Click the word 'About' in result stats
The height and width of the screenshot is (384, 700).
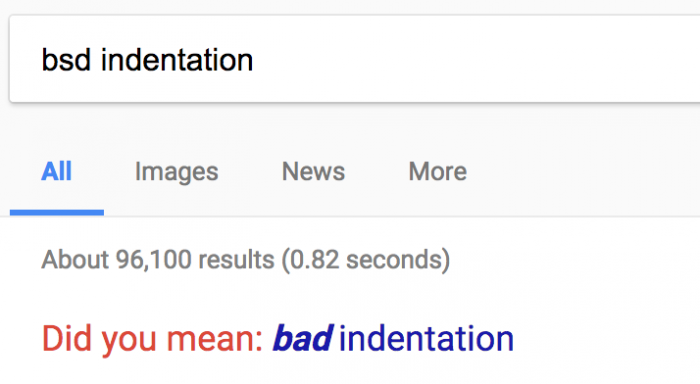[x=75, y=260]
